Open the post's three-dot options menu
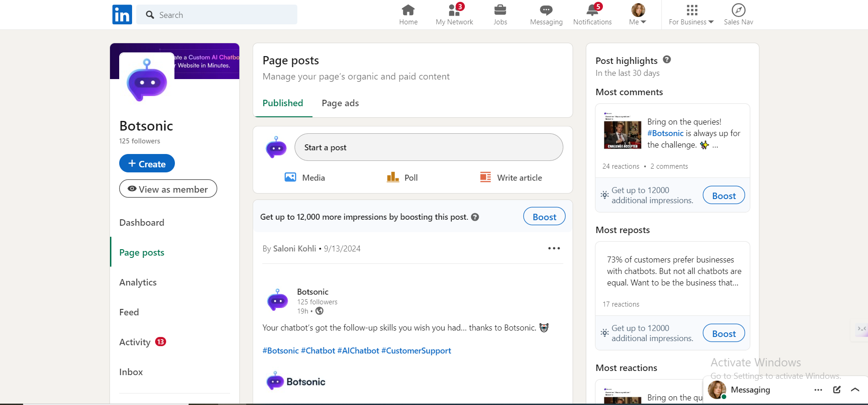 coord(554,248)
